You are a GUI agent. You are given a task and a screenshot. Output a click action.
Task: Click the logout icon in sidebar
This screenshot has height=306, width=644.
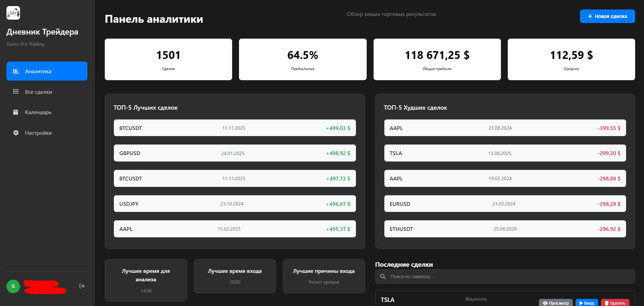click(x=82, y=286)
